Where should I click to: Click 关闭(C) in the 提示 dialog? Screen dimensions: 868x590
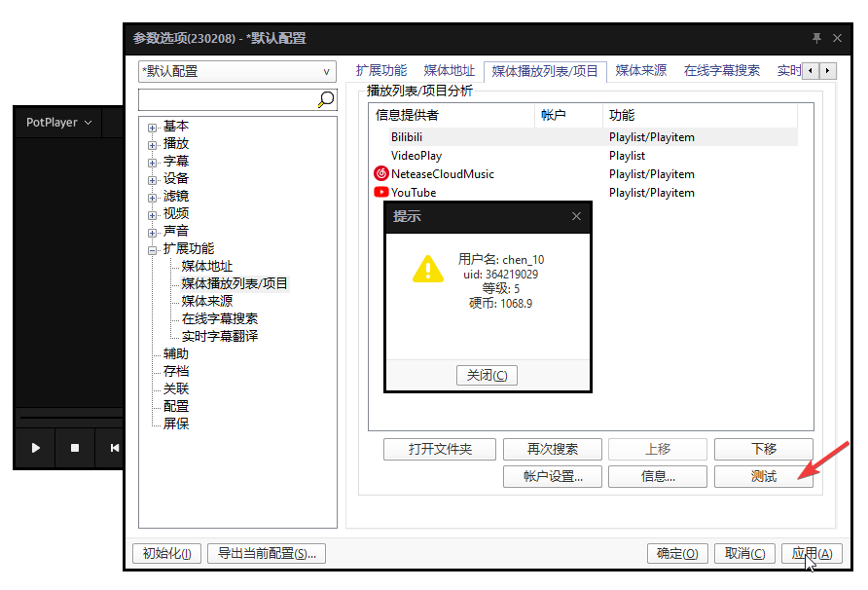point(487,375)
